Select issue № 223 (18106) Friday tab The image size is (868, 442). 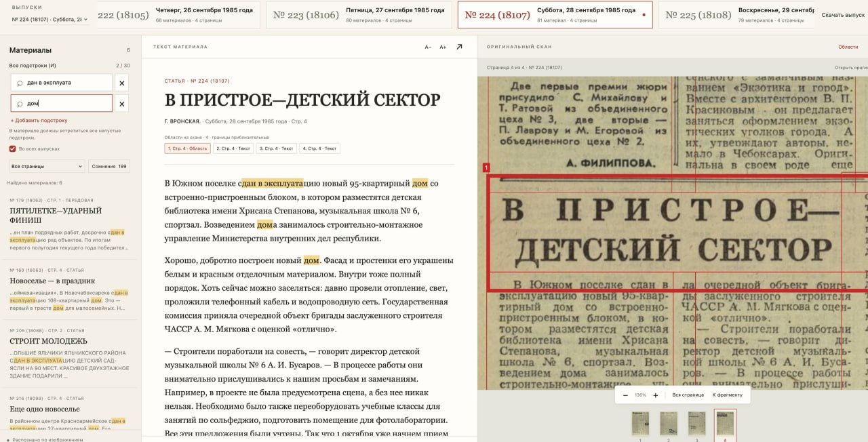(x=359, y=14)
